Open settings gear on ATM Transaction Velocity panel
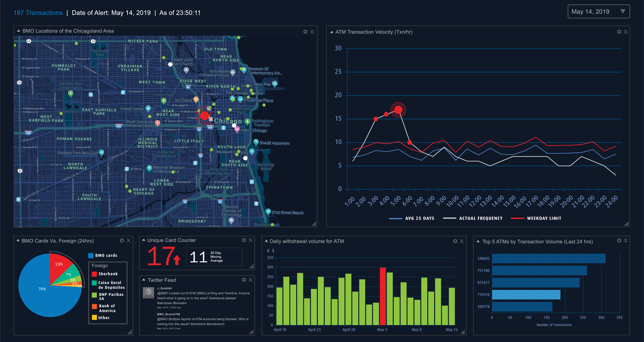644x342 pixels. click(x=619, y=32)
